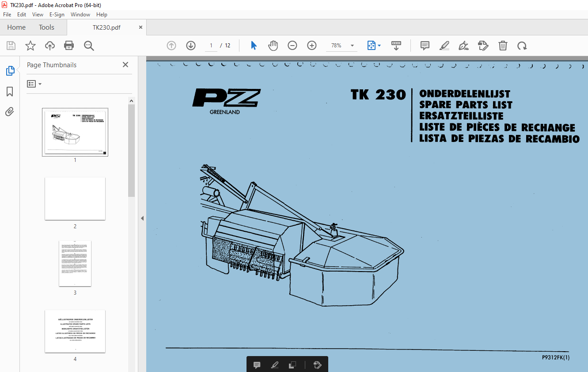
Task: Open the View menu
Action: pyautogui.click(x=38, y=15)
